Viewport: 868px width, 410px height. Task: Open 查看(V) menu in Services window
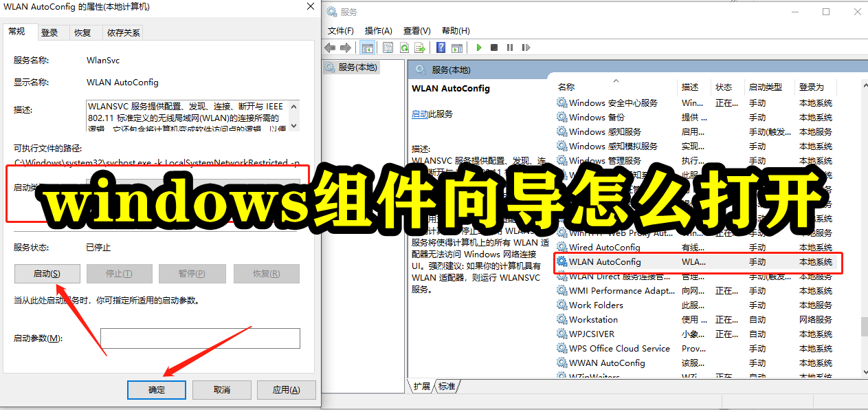click(x=417, y=30)
